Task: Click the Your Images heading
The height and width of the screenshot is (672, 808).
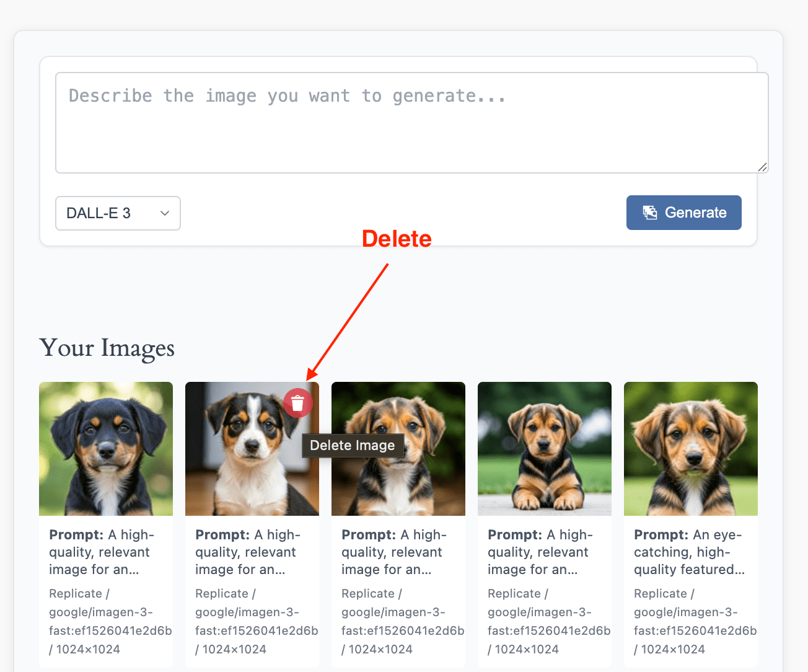Action: click(x=107, y=348)
